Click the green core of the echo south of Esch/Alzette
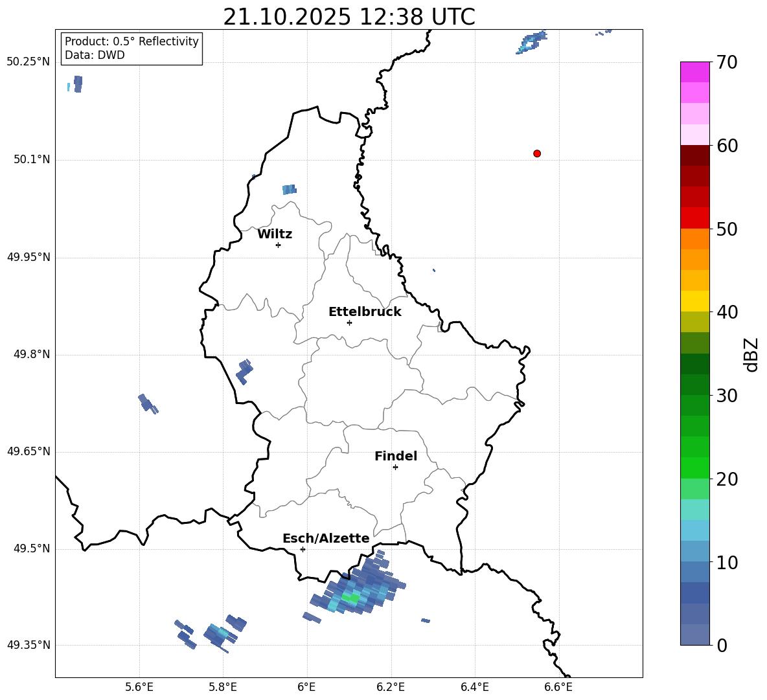 350,597
